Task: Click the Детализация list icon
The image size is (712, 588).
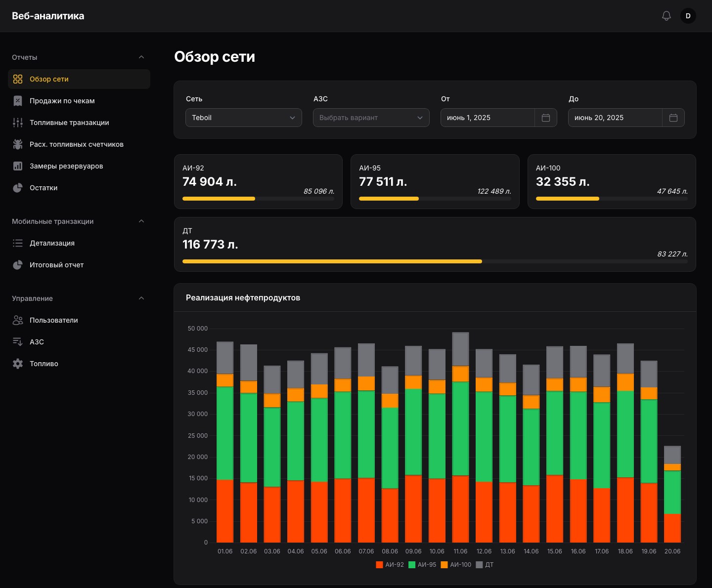Action: pyautogui.click(x=18, y=243)
